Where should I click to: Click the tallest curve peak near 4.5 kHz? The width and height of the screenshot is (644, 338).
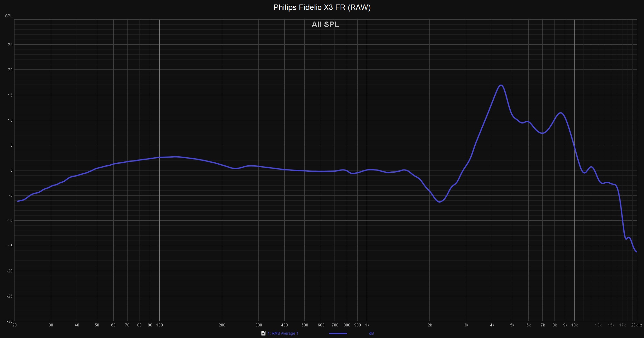[501, 86]
